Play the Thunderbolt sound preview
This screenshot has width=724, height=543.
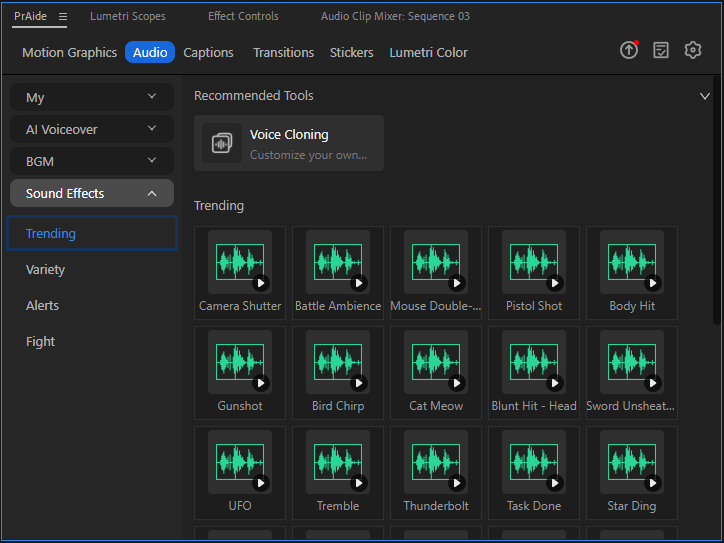pos(457,483)
